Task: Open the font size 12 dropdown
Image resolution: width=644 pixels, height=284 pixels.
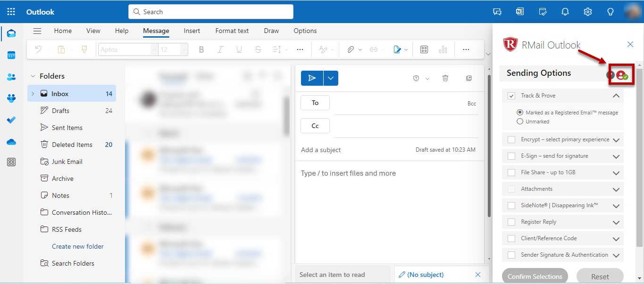Action: [184, 49]
